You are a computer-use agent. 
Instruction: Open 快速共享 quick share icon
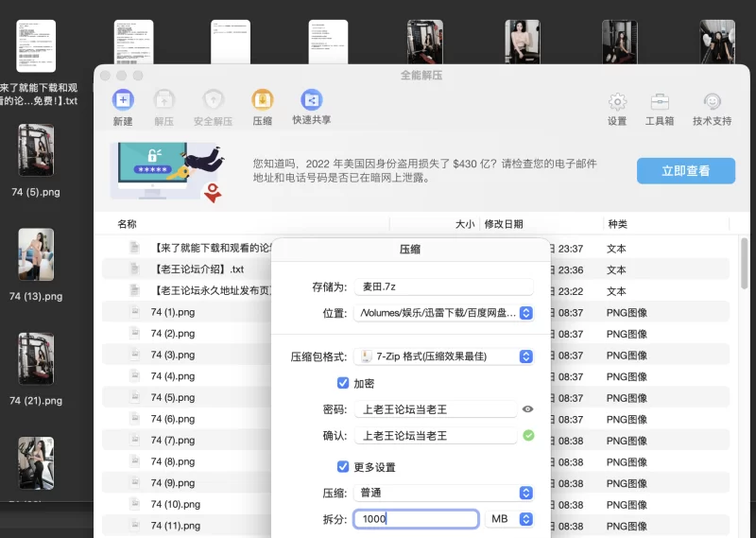[311, 99]
